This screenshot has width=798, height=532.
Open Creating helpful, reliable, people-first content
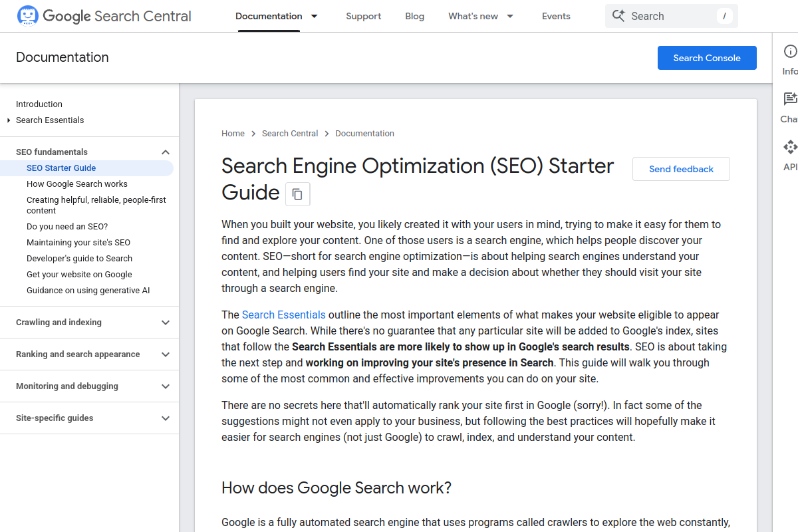click(96, 205)
